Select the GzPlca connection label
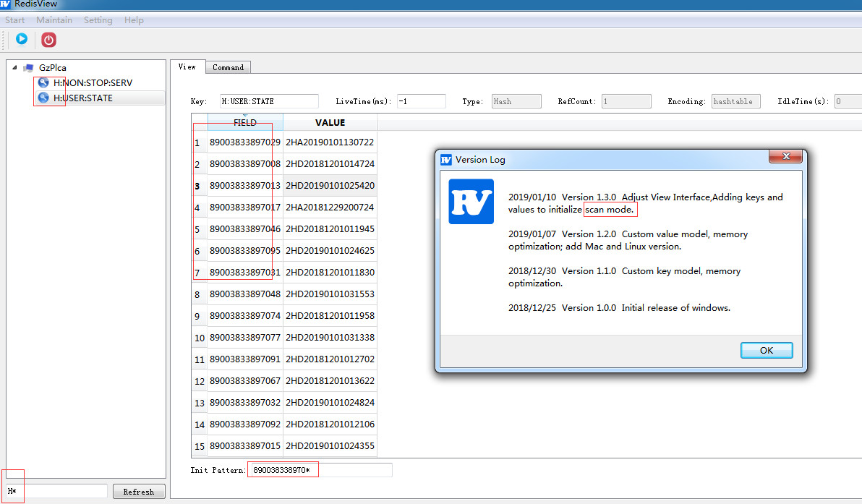The height and width of the screenshot is (504, 862). pyautogui.click(x=52, y=67)
